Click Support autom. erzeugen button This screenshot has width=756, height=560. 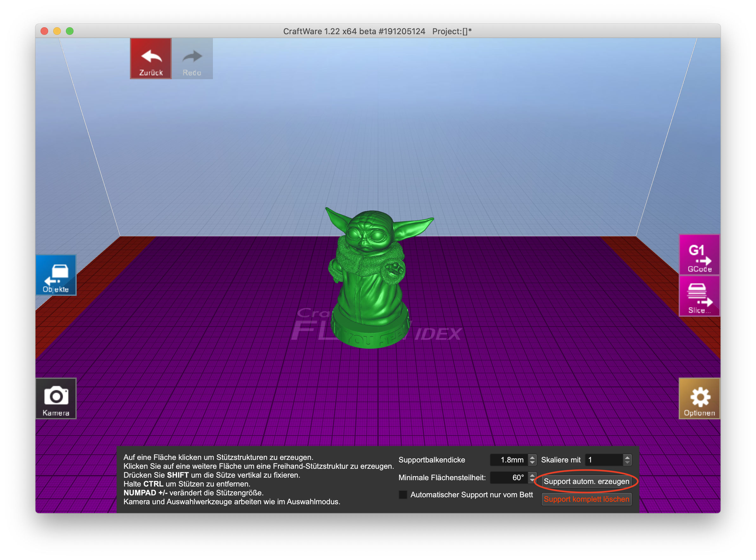click(x=586, y=481)
